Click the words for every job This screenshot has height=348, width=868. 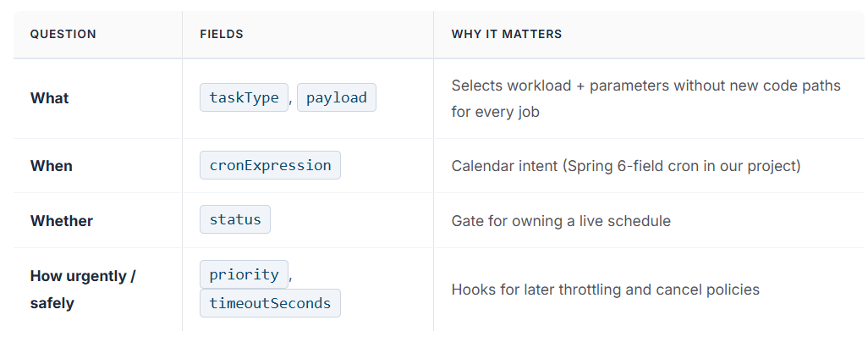click(496, 112)
